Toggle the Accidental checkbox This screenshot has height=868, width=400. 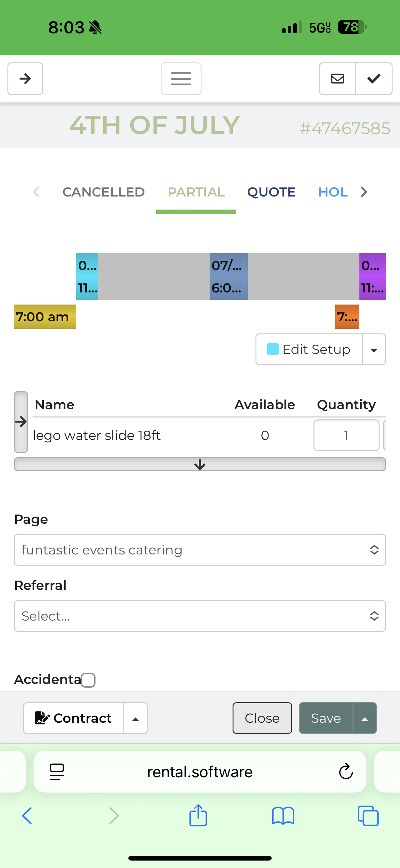click(x=88, y=680)
